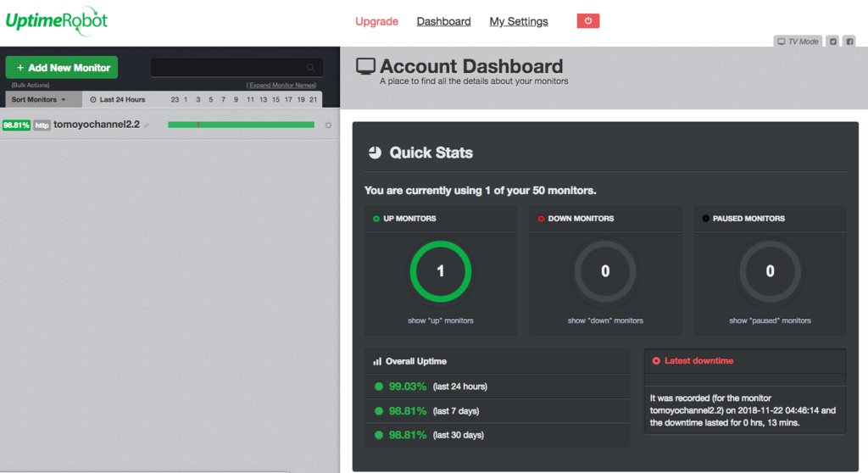The width and height of the screenshot is (868, 473).
Task: Enable TV Mode
Action: [798, 42]
